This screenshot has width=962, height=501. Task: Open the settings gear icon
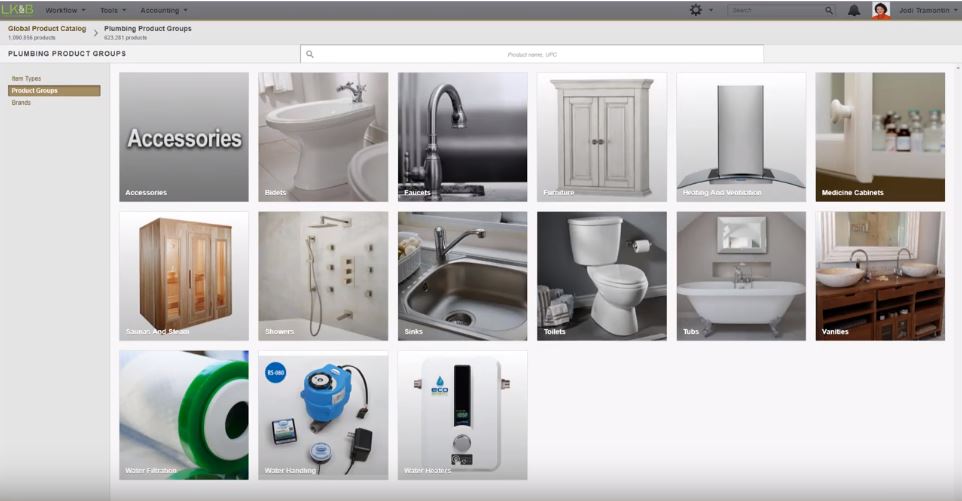[696, 10]
